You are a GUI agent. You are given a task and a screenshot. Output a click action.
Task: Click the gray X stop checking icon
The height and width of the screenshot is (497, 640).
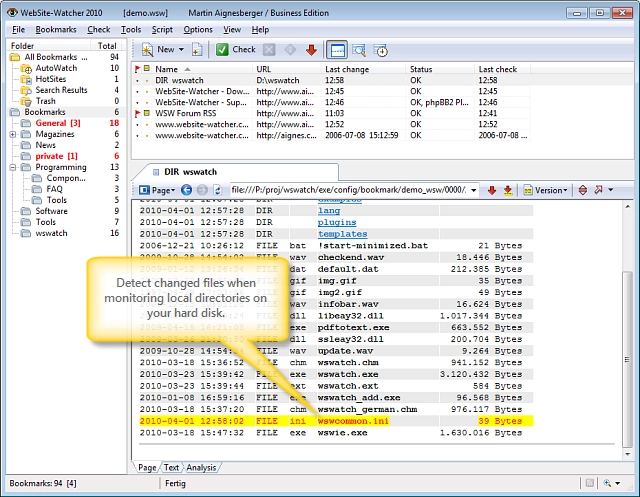pos(269,50)
